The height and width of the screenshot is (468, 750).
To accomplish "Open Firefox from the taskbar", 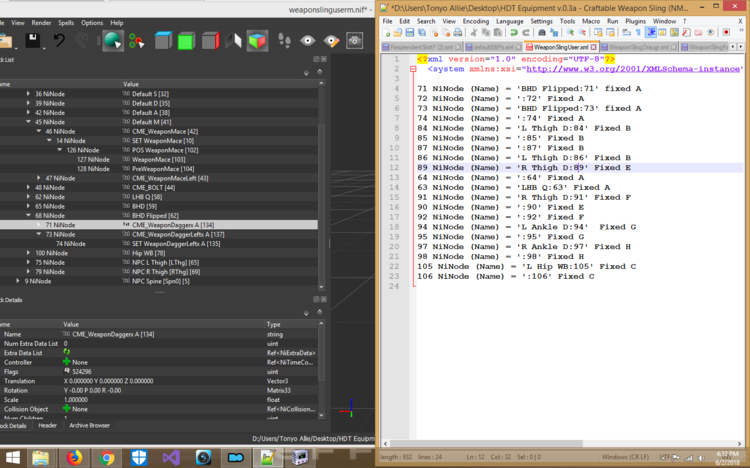I will 74,457.
